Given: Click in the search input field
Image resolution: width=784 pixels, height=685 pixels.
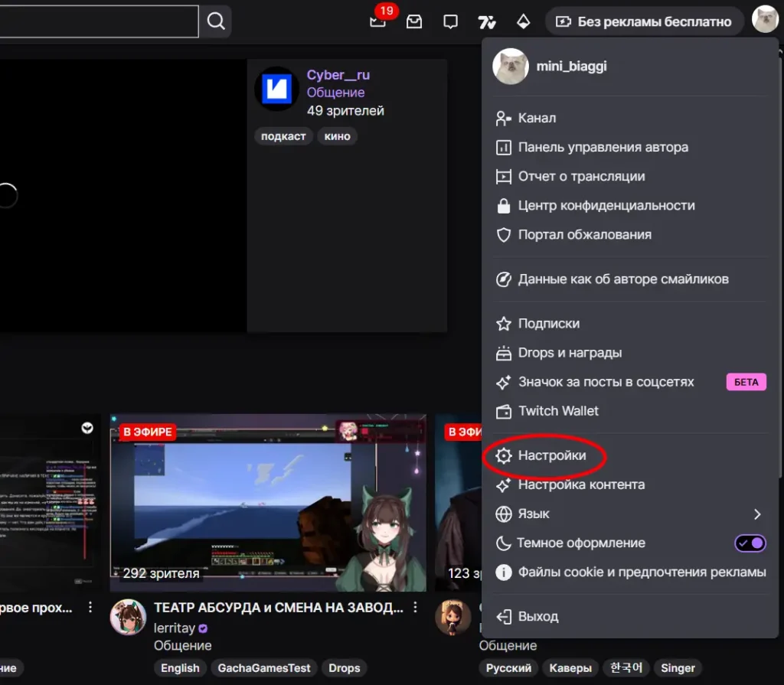Looking at the screenshot, I should (x=98, y=21).
